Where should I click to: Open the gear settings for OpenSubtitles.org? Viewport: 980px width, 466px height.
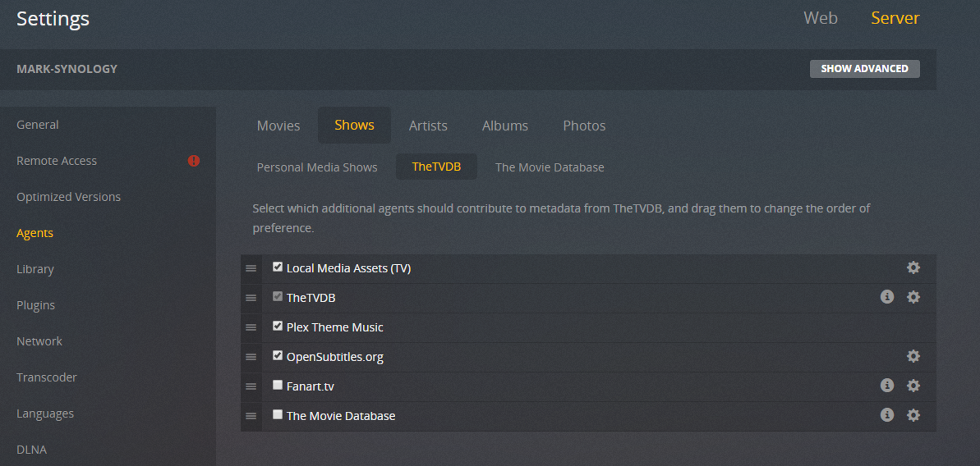tap(913, 356)
